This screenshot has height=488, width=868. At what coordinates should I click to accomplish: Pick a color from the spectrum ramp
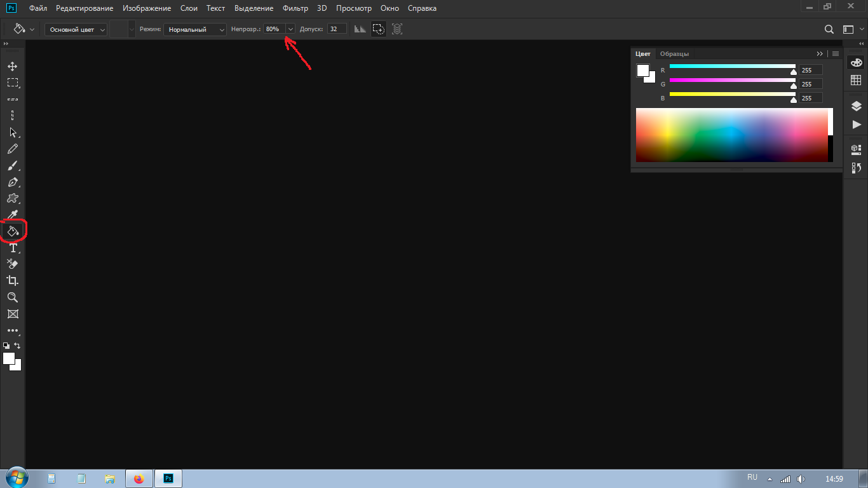pyautogui.click(x=731, y=135)
